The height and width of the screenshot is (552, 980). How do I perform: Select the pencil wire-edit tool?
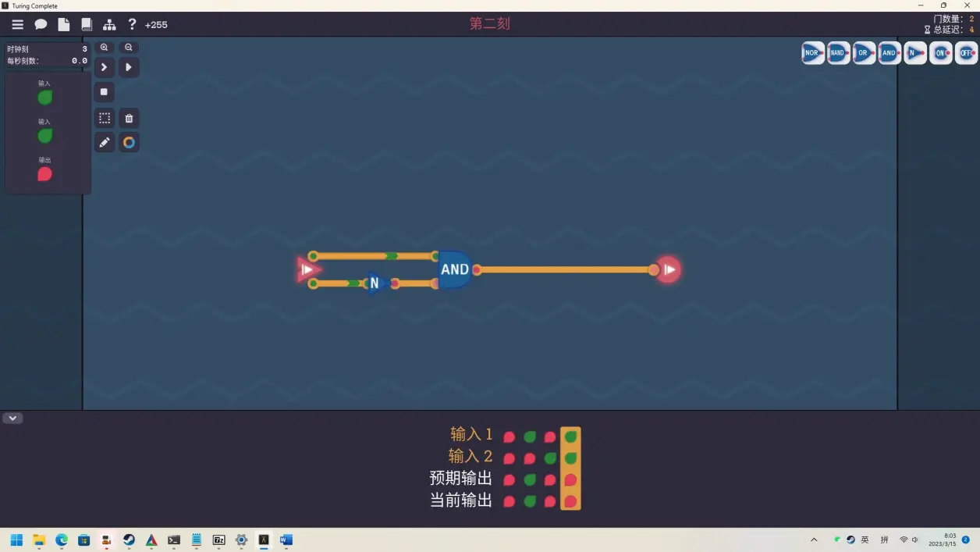tap(104, 142)
